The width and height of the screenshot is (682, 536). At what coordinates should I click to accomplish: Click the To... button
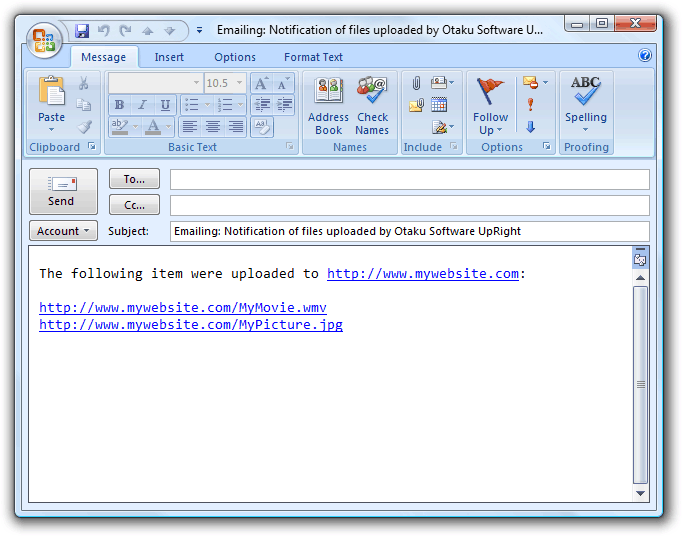(134, 179)
